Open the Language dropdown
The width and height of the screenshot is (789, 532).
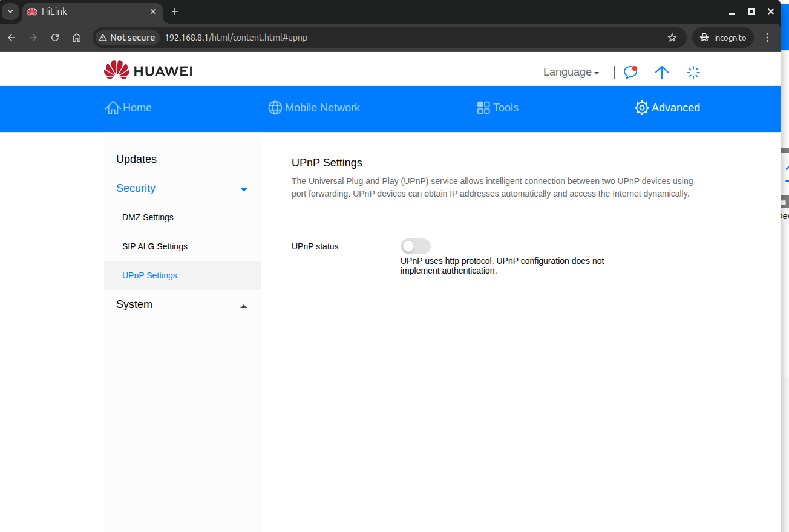pyautogui.click(x=571, y=72)
